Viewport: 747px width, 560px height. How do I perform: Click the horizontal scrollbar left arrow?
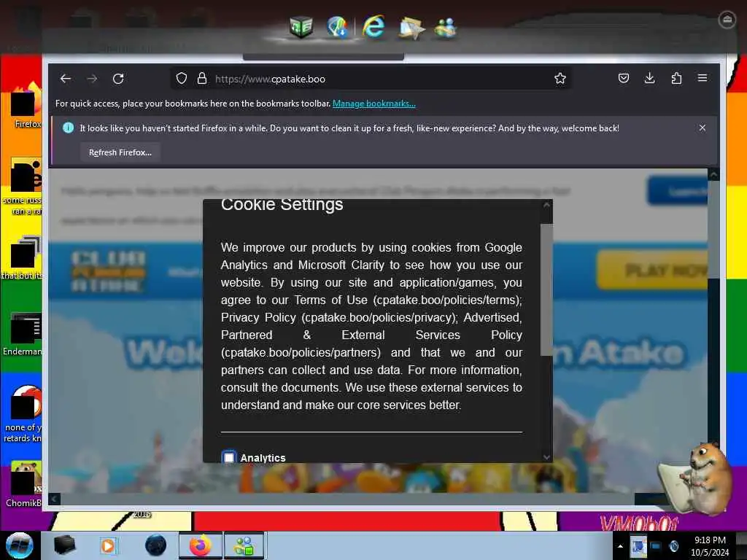tap(54, 499)
